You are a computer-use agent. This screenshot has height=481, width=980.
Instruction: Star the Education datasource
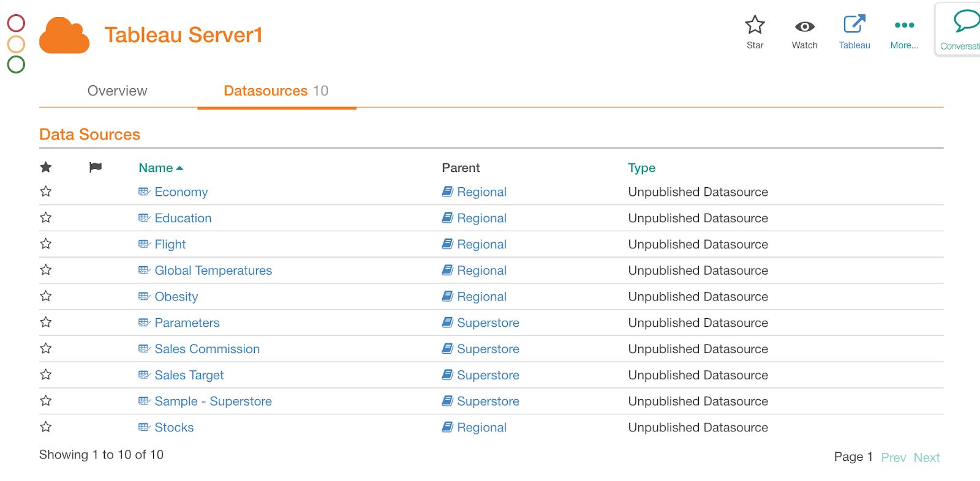point(46,218)
